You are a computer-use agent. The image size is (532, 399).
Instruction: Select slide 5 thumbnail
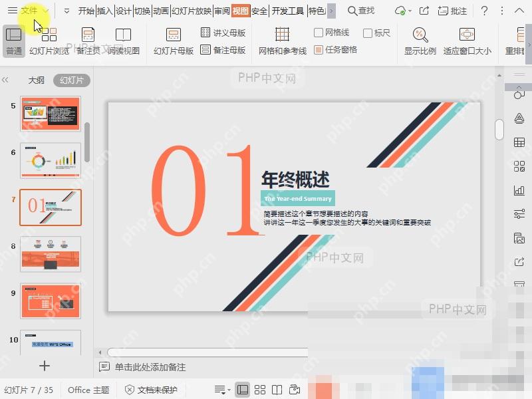[51, 114]
